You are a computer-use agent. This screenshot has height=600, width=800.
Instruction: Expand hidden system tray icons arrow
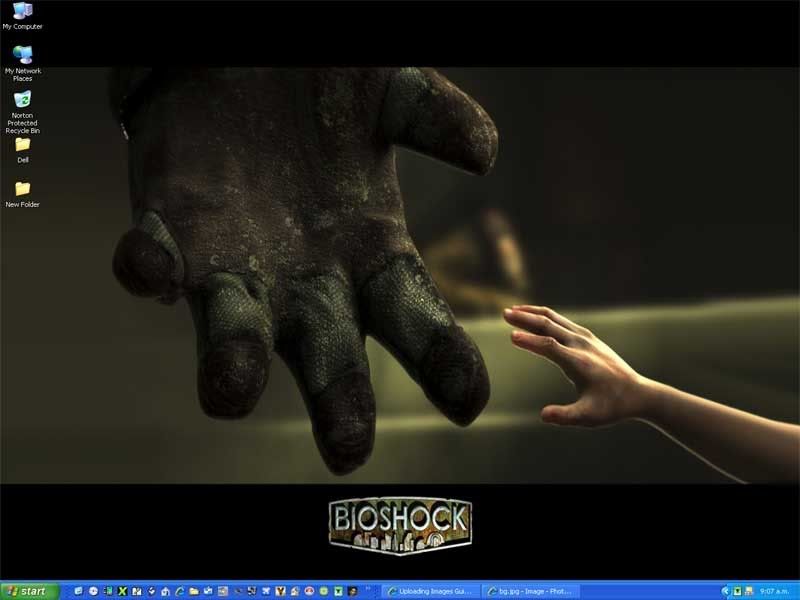coord(726,591)
